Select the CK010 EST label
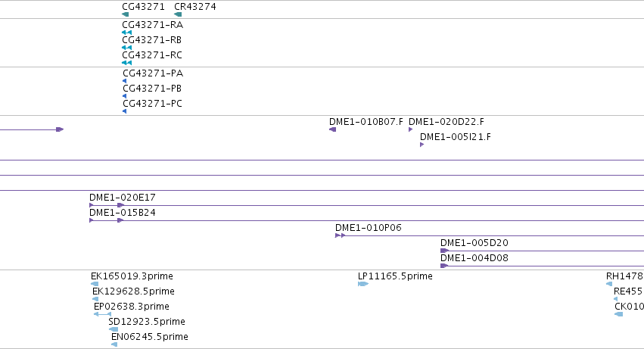The image size is (644, 349). (x=629, y=307)
